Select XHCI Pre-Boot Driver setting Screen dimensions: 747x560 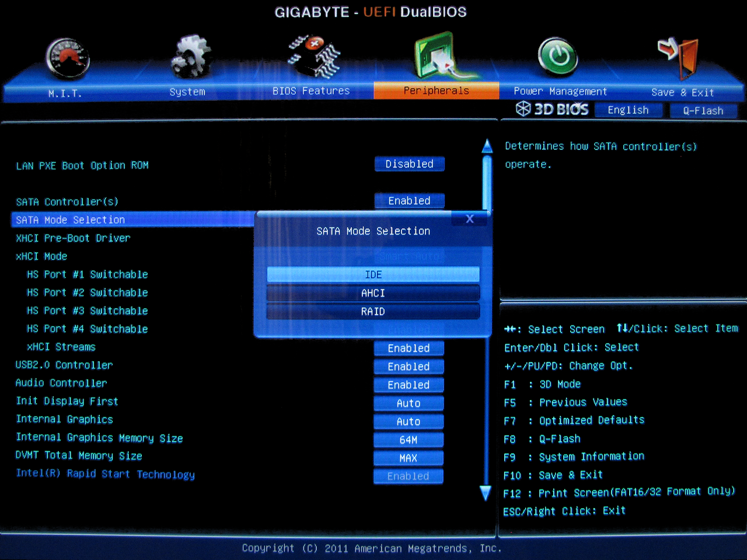[73, 238]
